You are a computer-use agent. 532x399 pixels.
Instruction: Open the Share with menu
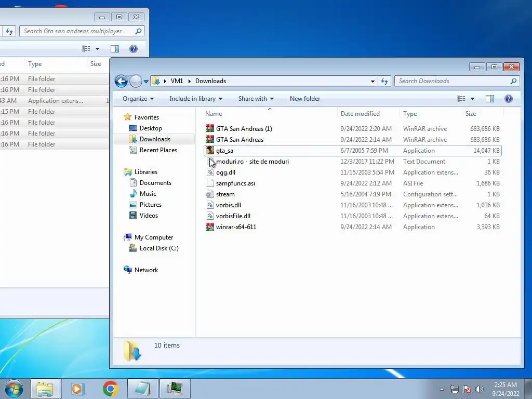[x=256, y=99]
